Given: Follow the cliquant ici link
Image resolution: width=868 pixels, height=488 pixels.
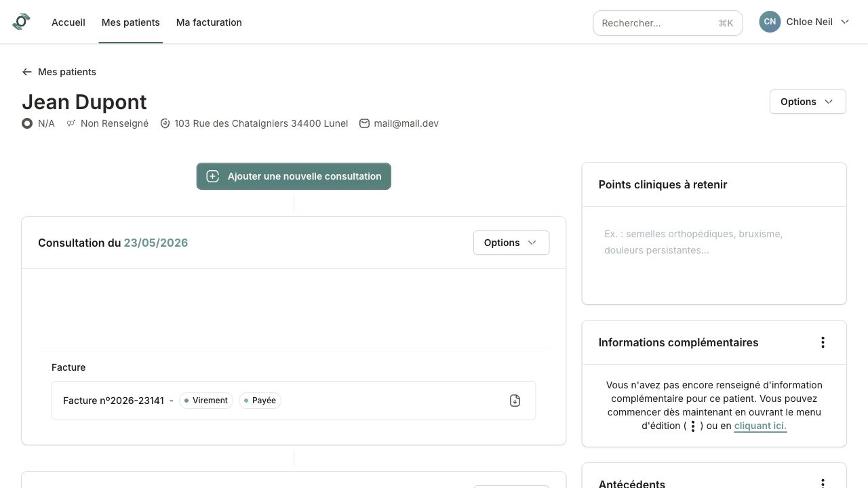Looking at the screenshot, I should click(x=760, y=426).
